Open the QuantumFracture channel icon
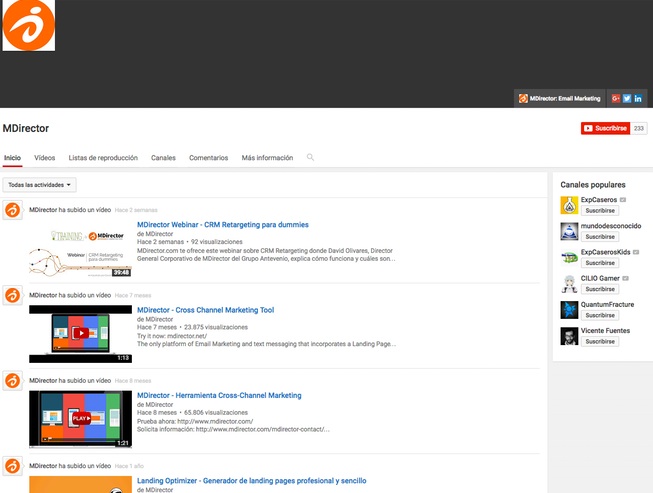 coord(569,310)
